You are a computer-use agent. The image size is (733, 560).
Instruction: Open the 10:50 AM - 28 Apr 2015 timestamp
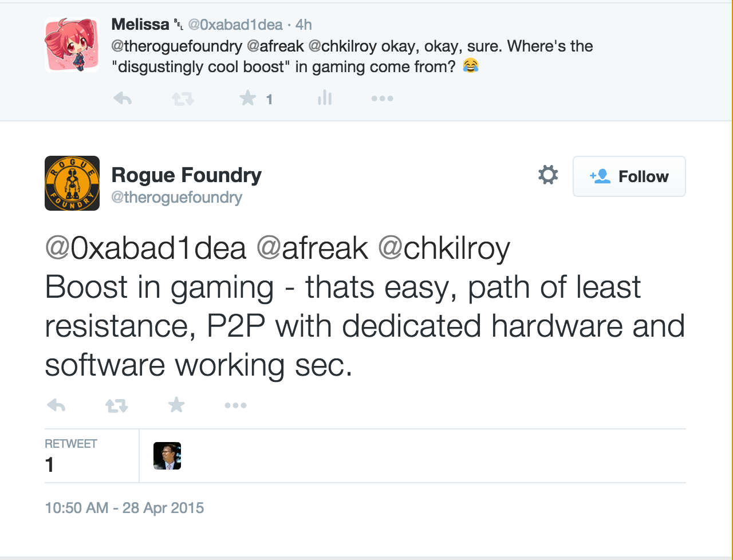pyautogui.click(x=124, y=508)
